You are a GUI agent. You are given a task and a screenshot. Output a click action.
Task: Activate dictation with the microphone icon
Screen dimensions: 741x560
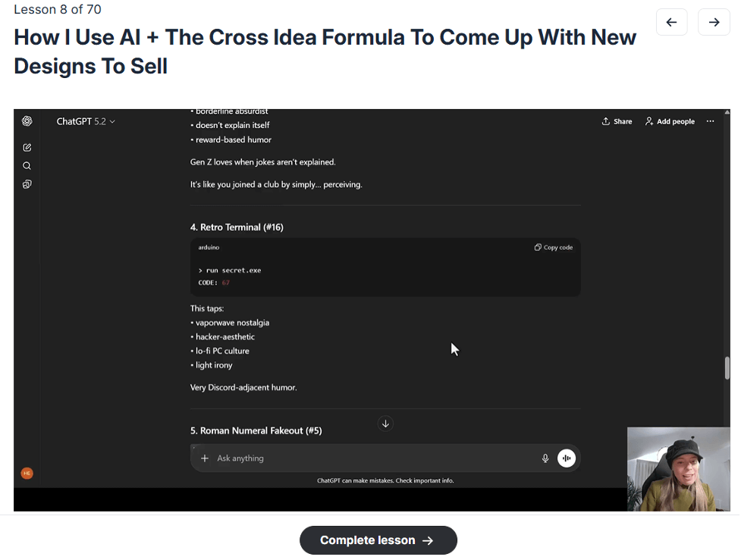pos(545,458)
